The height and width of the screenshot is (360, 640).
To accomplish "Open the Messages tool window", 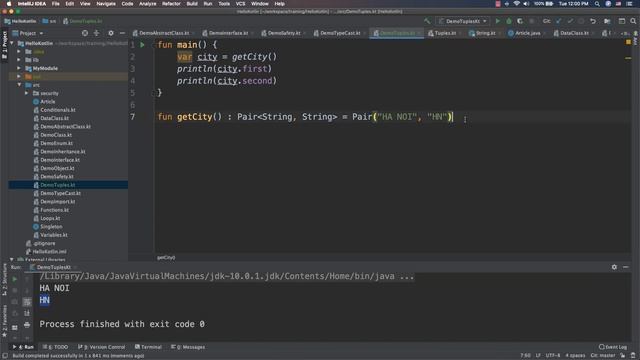I will pyautogui.click(x=188, y=347).
